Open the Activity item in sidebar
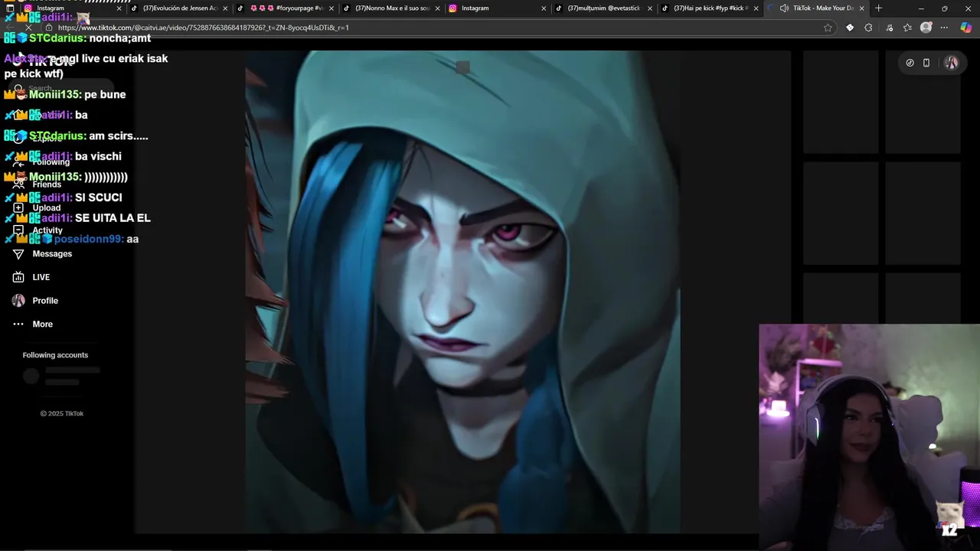The height and width of the screenshot is (551, 980). click(x=47, y=230)
